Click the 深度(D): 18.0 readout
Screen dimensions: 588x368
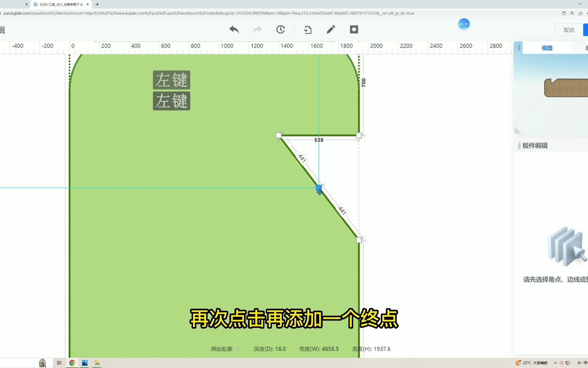click(x=269, y=349)
